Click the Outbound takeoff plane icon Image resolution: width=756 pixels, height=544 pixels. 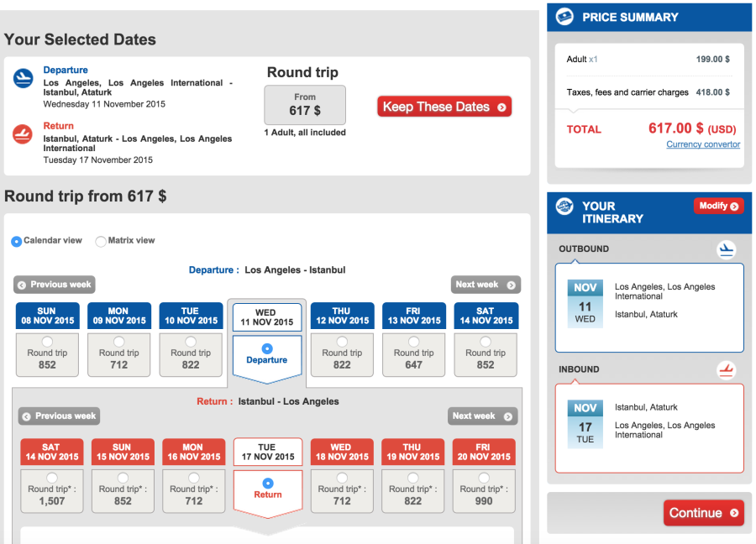[x=726, y=249]
